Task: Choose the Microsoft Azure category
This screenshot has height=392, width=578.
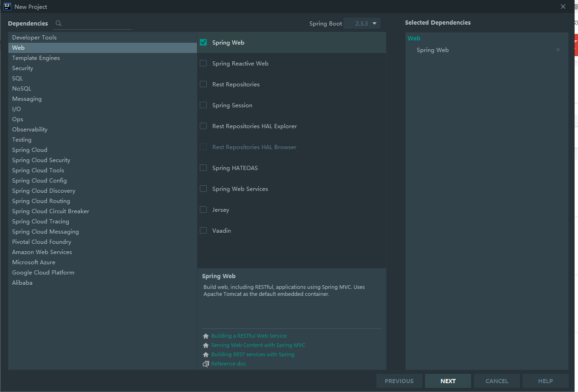Action: point(103,262)
